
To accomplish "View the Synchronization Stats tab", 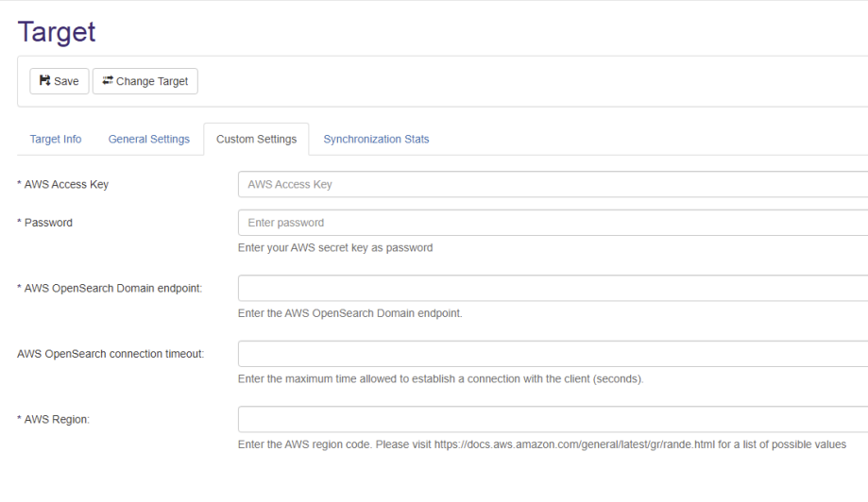I will (377, 139).
